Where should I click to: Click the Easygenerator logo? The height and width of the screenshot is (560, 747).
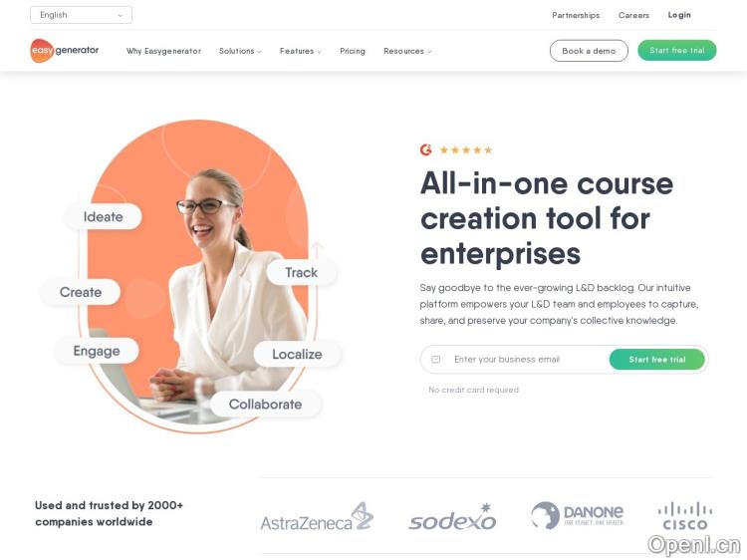click(65, 51)
